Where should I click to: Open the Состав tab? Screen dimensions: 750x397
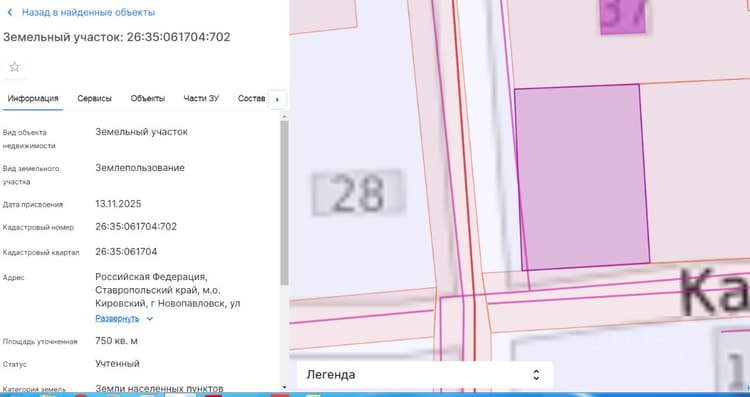(252, 99)
